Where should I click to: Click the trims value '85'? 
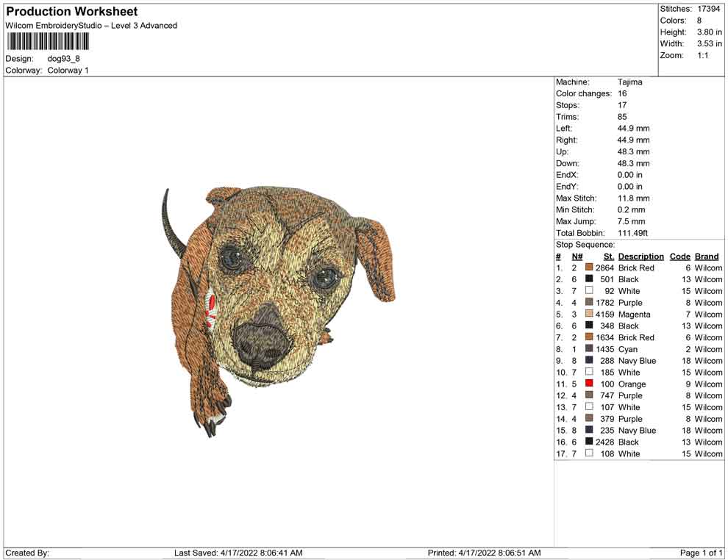click(621, 117)
